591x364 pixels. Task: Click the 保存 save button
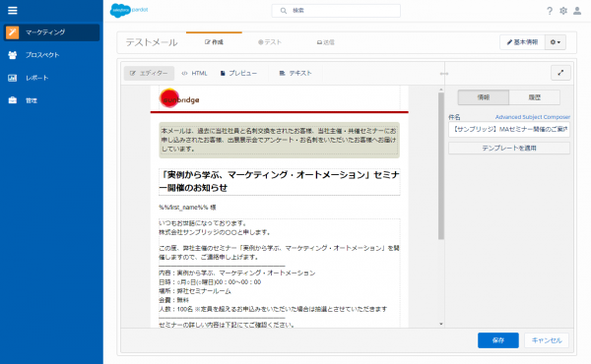498,340
